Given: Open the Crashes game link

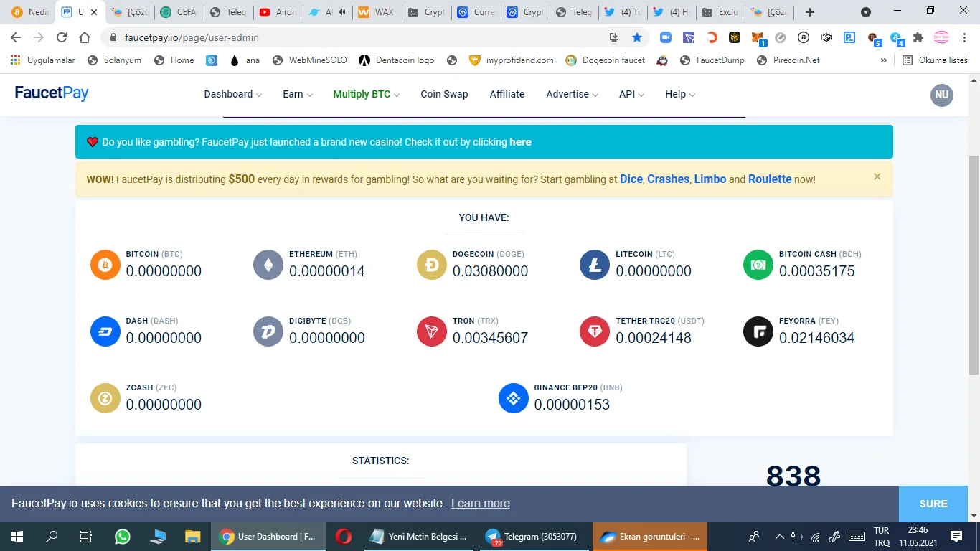Looking at the screenshot, I should (x=668, y=179).
